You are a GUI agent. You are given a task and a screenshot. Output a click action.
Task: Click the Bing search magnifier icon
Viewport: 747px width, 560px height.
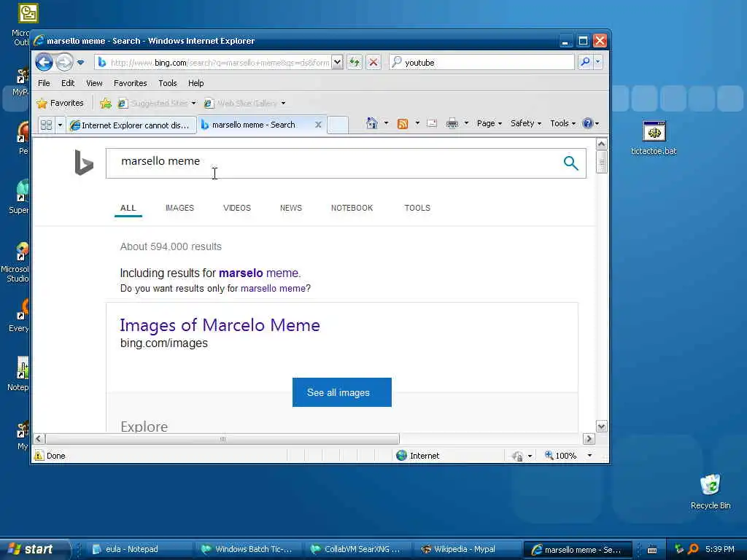(570, 163)
